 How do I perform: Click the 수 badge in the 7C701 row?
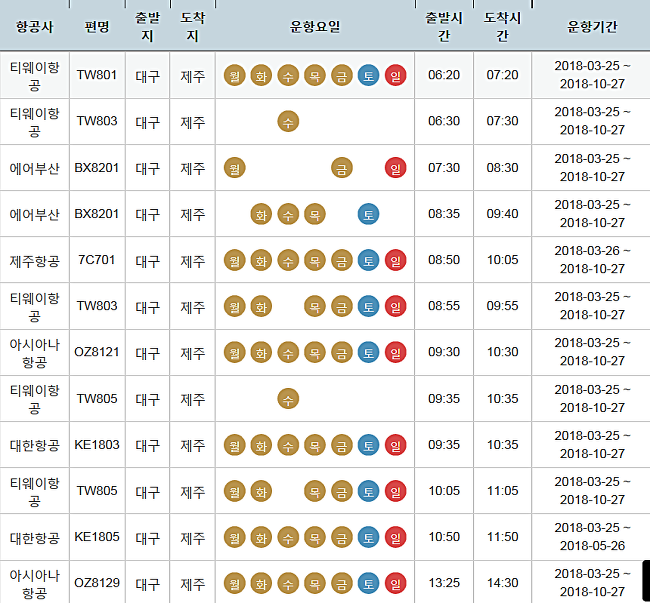tap(288, 260)
